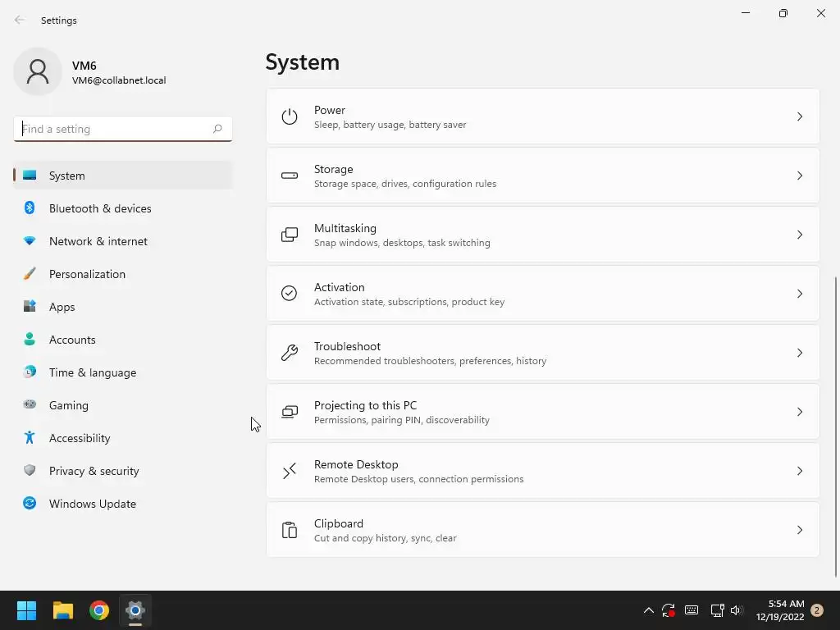
Task: Expand Remote Desktop chevron arrow
Action: [800, 471]
